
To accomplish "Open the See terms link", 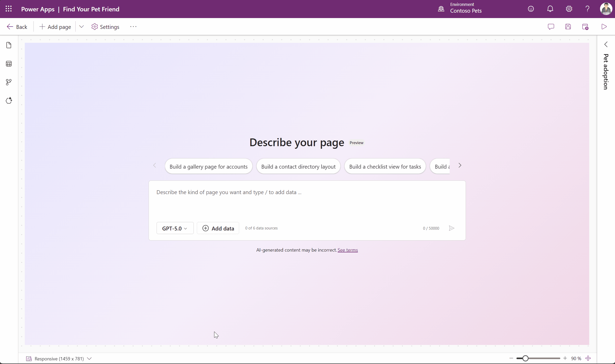I will tap(347, 250).
